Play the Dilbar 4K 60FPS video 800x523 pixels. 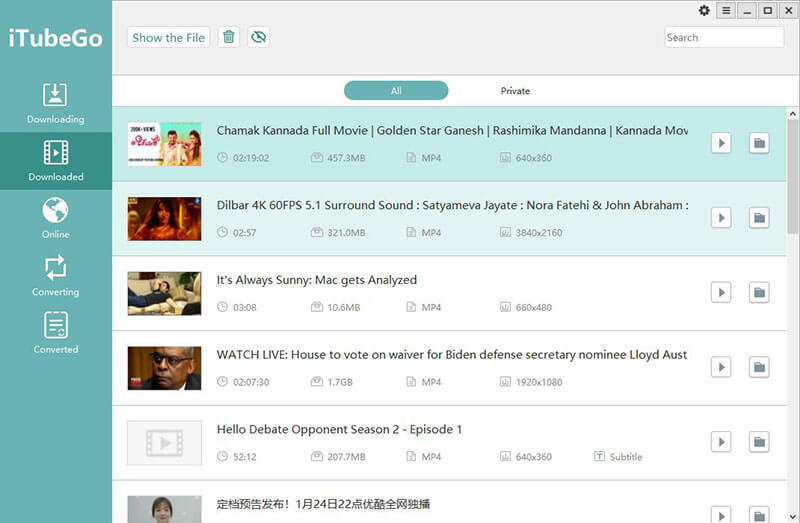click(x=721, y=218)
